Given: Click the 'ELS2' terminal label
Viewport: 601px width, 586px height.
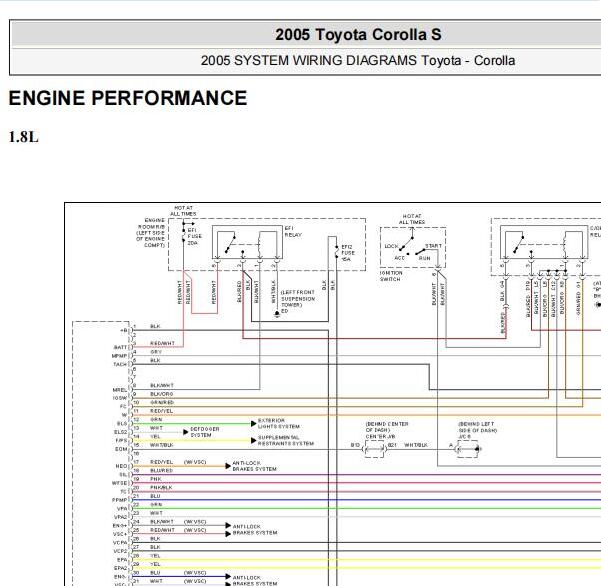Looking at the screenshot, I should [x=121, y=432].
